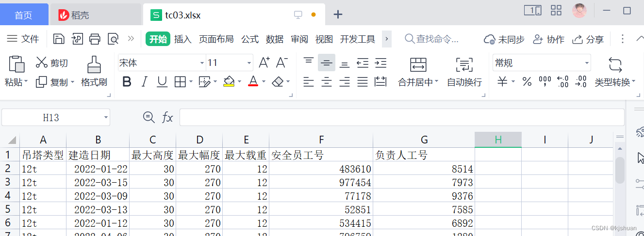Switch to the 审阅 ribbon tab
644x236 pixels.
coord(299,39)
